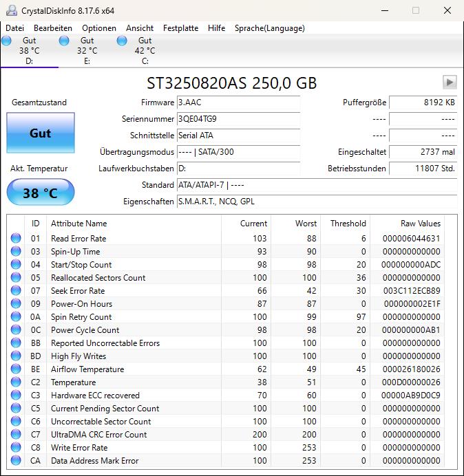The width and height of the screenshot is (464, 476).
Task: Select raw value 003C112ECB89
Action: (x=412, y=291)
